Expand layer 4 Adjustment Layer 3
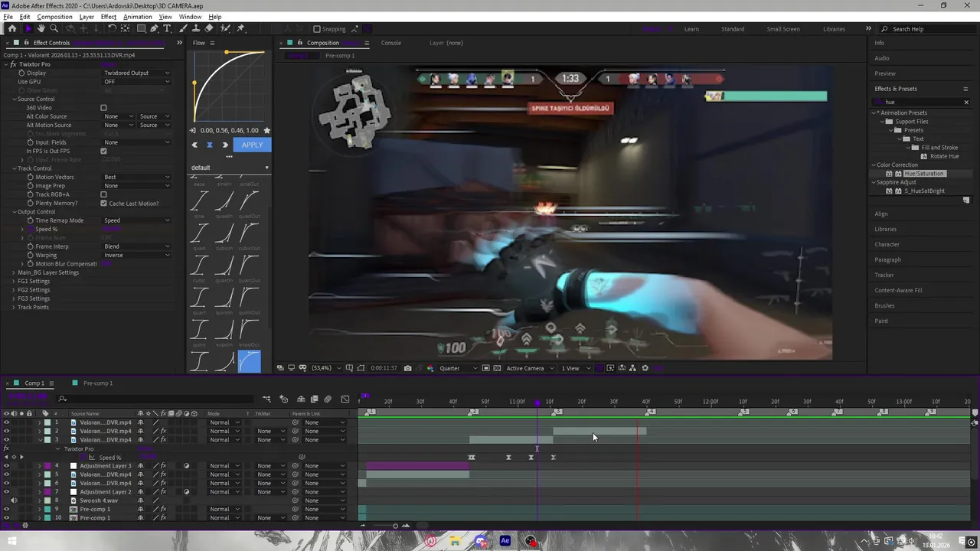The height and width of the screenshot is (551, 980). pyautogui.click(x=39, y=466)
